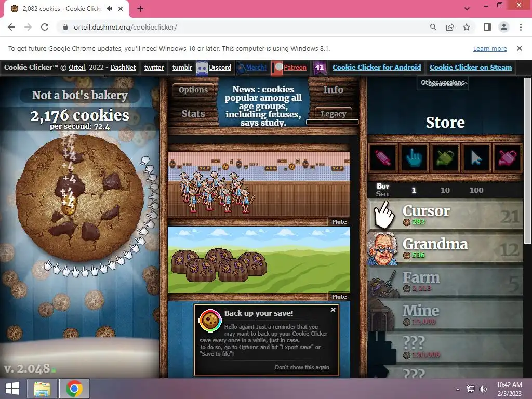532x399 pixels.
Task: Purchase a Cursor building
Action: click(x=445, y=215)
